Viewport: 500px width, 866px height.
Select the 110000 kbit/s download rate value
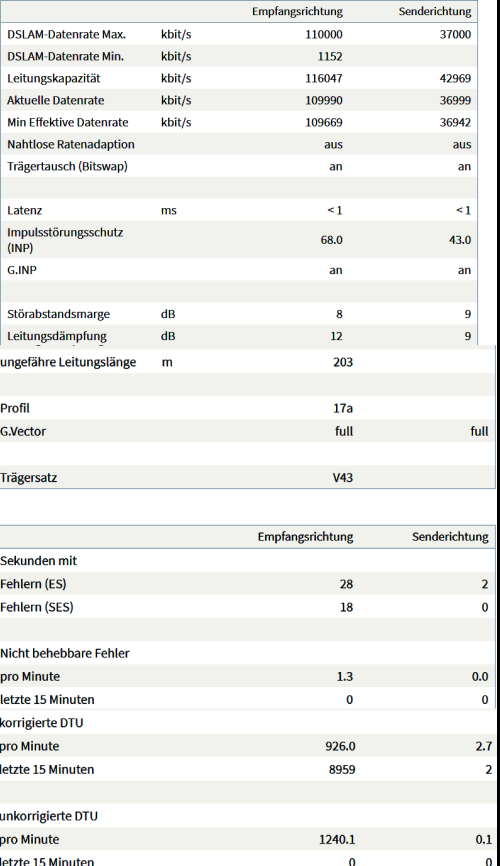[324, 34]
